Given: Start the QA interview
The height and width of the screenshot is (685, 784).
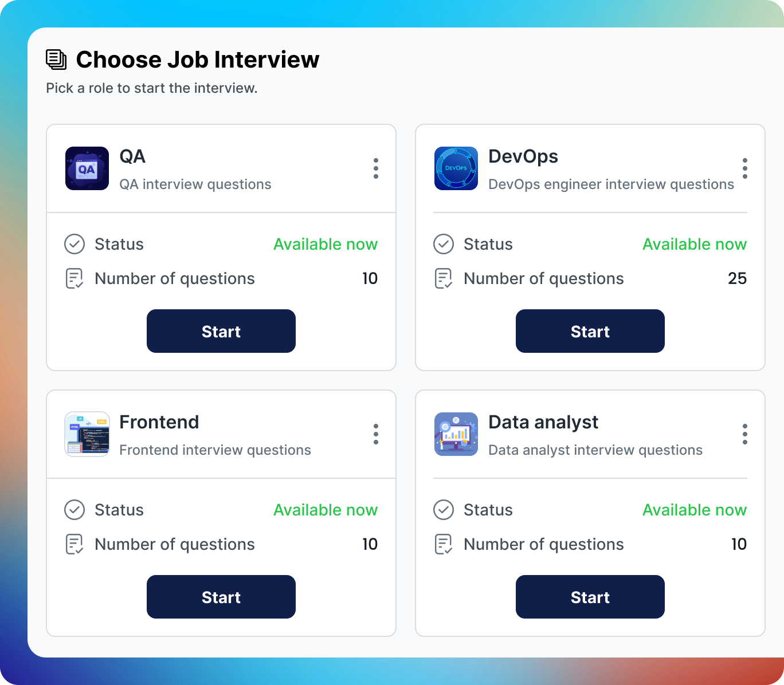Looking at the screenshot, I should [221, 331].
